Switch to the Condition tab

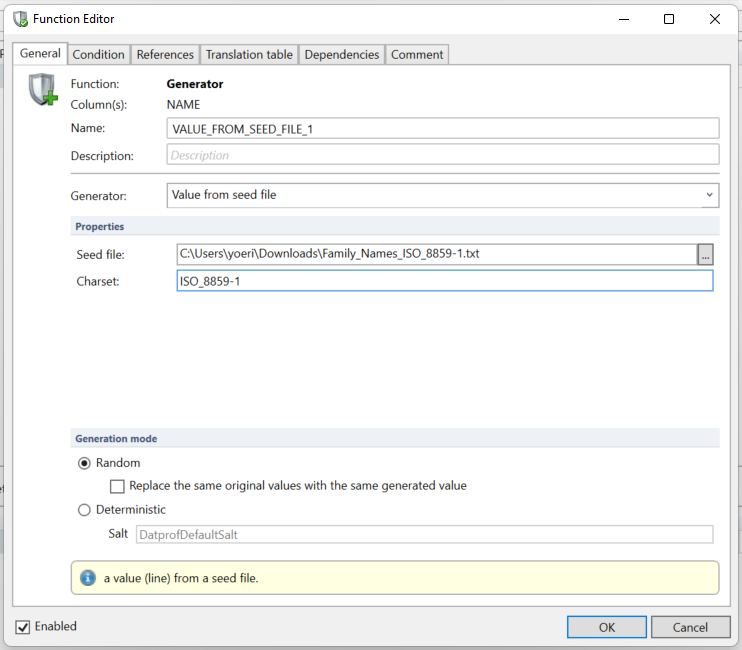click(99, 54)
